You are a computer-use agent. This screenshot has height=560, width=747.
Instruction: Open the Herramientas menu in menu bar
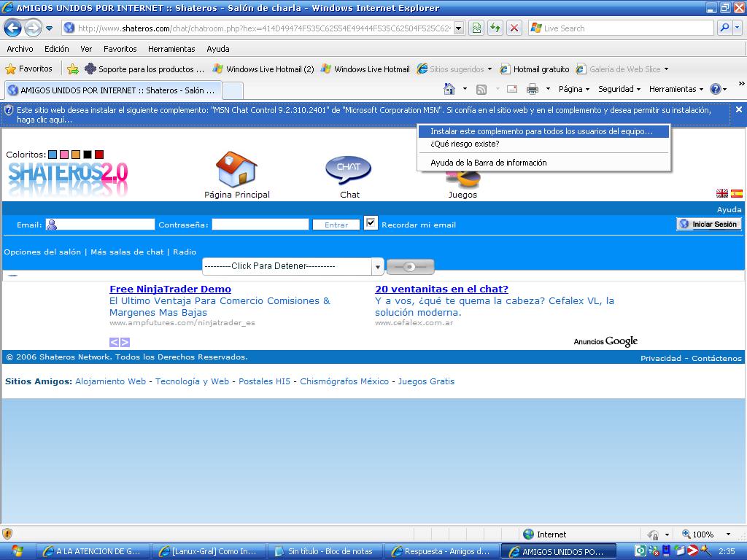pos(171,49)
